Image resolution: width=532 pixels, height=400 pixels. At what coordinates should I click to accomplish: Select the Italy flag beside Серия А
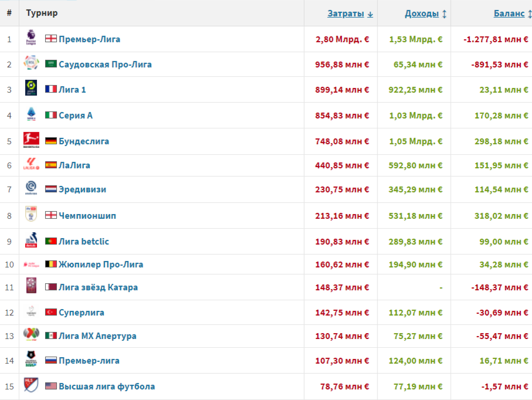[51, 115]
